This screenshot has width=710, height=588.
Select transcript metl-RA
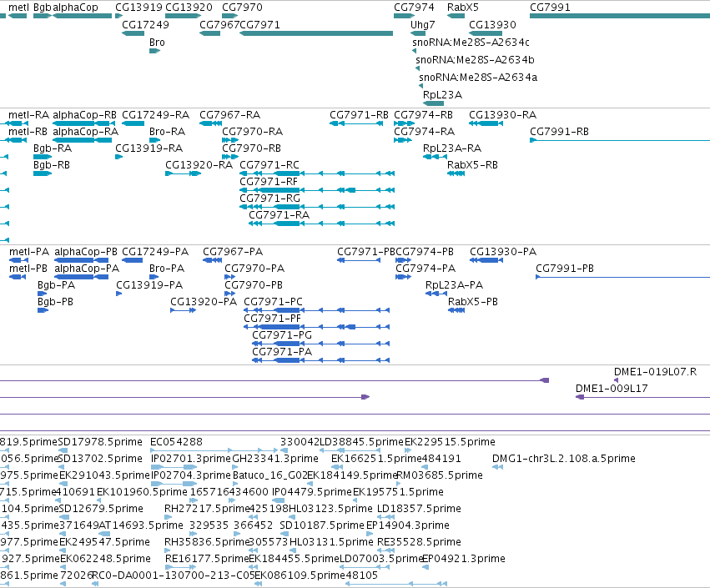[28, 115]
